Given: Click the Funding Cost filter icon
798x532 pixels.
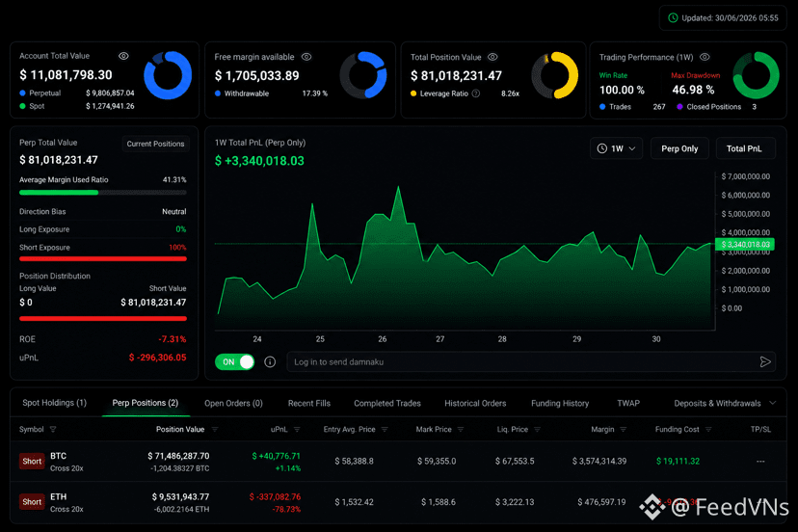Looking at the screenshot, I should (708, 430).
